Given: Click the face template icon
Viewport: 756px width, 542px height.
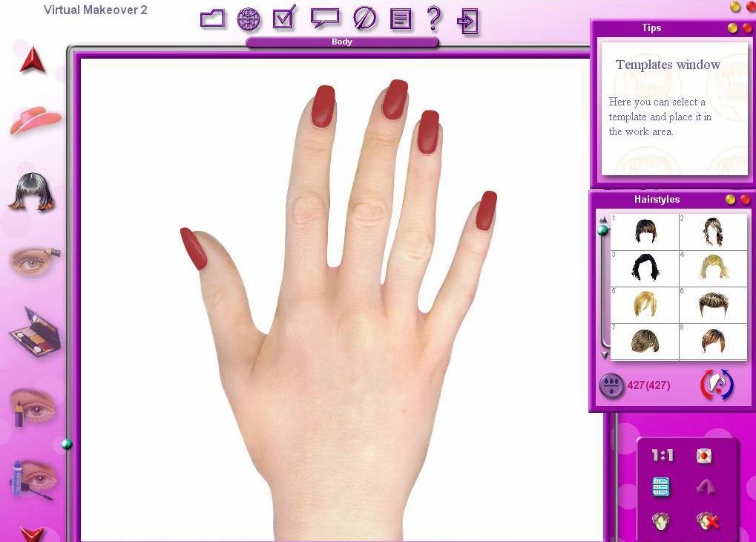Looking at the screenshot, I should point(660,520).
